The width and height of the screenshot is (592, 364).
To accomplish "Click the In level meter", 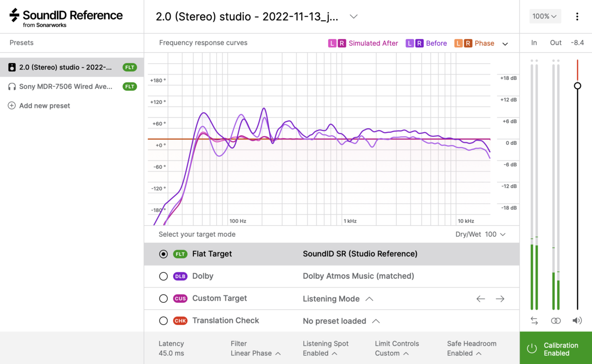I will (534, 185).
